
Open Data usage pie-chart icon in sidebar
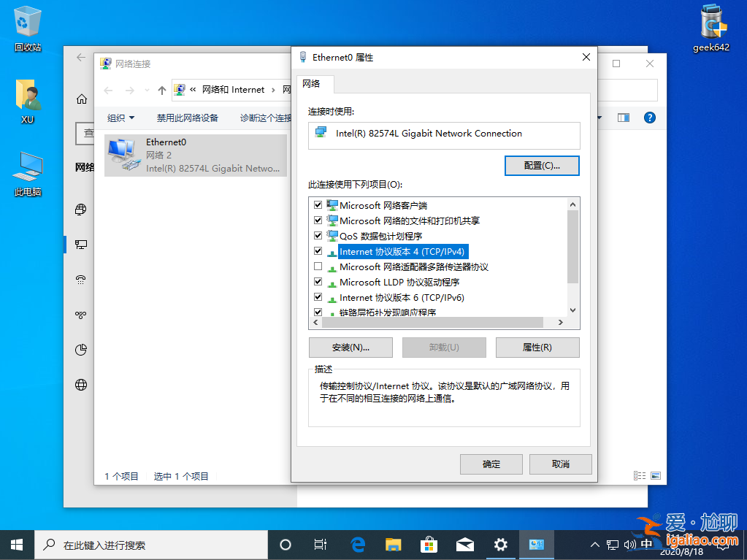[80, 350]
